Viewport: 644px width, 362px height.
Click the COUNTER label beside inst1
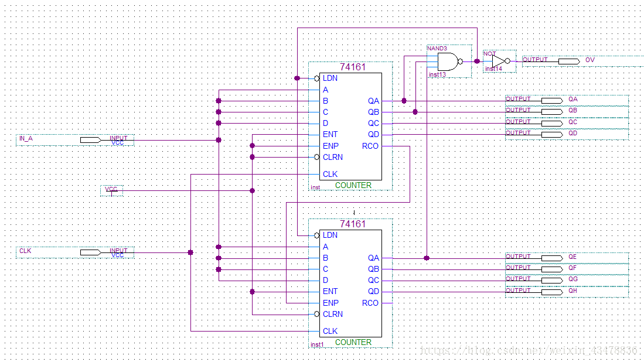tap(353, 342)
